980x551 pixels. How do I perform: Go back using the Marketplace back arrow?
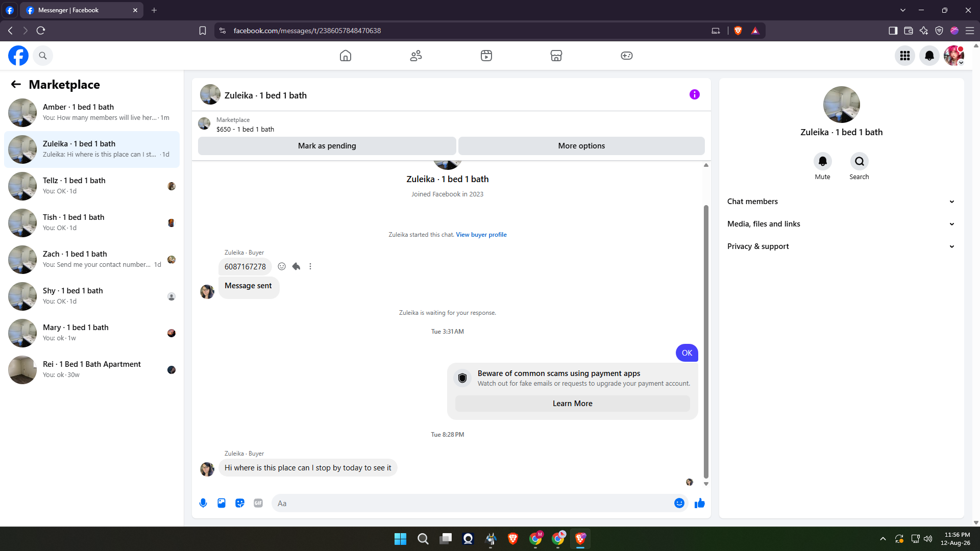pyautogui.click(x=16, y=84)
